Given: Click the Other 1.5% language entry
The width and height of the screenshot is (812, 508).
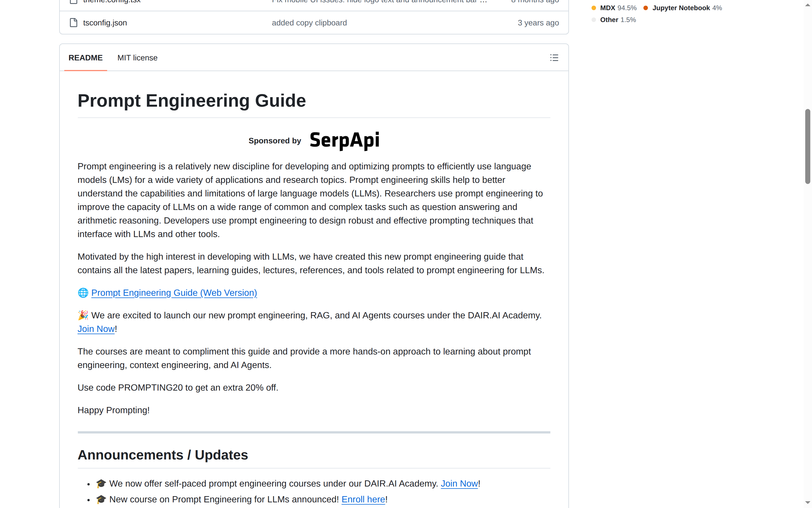Looking at the screenshot, I should click(x=614, y=20).
